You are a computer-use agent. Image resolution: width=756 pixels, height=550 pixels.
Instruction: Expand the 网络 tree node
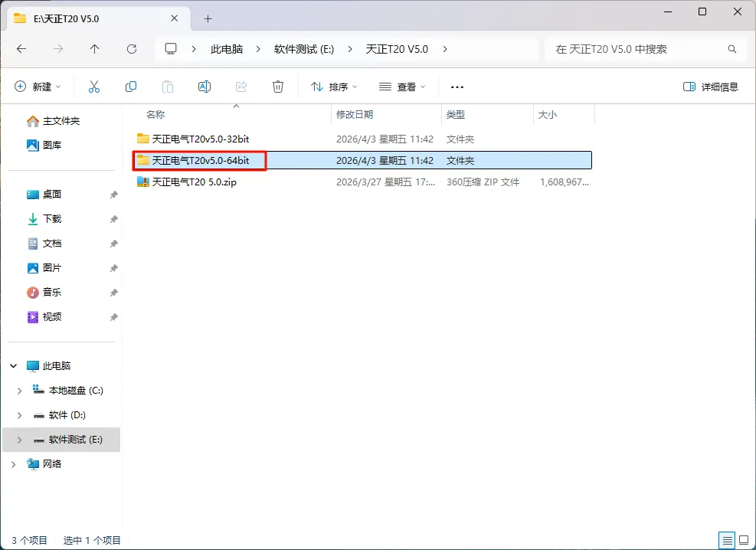click(x=14, y=464)
